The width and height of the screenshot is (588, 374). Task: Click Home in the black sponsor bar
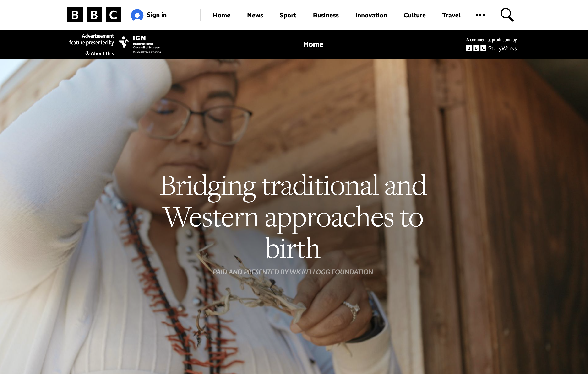(313, 44)
